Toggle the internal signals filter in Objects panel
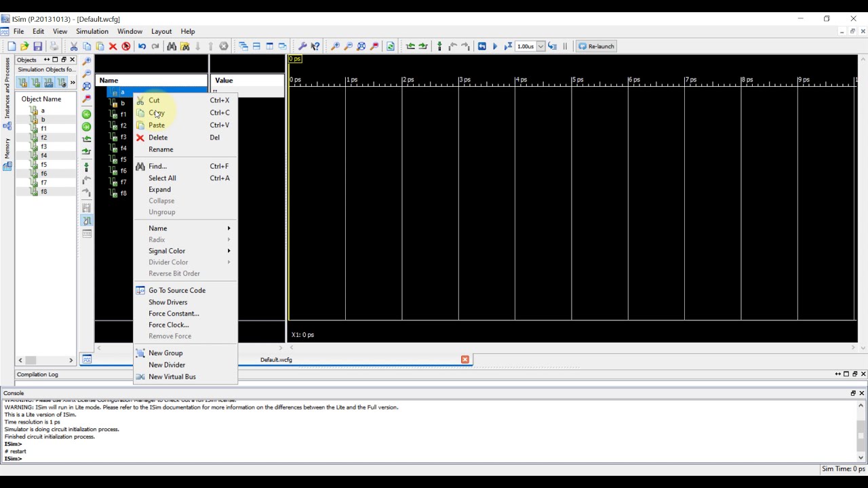Image resolution: width=868 pixels, height=488 pixels. 61,83
